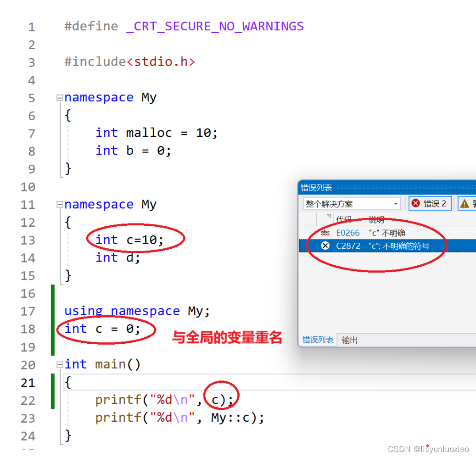Click line number 21 in the gutter
Screen dimensions: 476x458
point(28,383)
